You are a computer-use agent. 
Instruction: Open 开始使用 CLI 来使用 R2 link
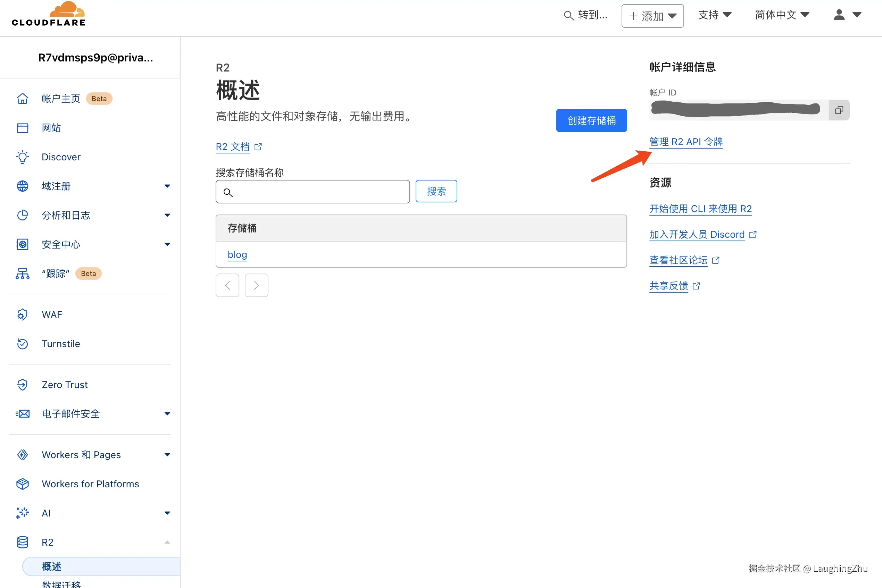(700, 209)
